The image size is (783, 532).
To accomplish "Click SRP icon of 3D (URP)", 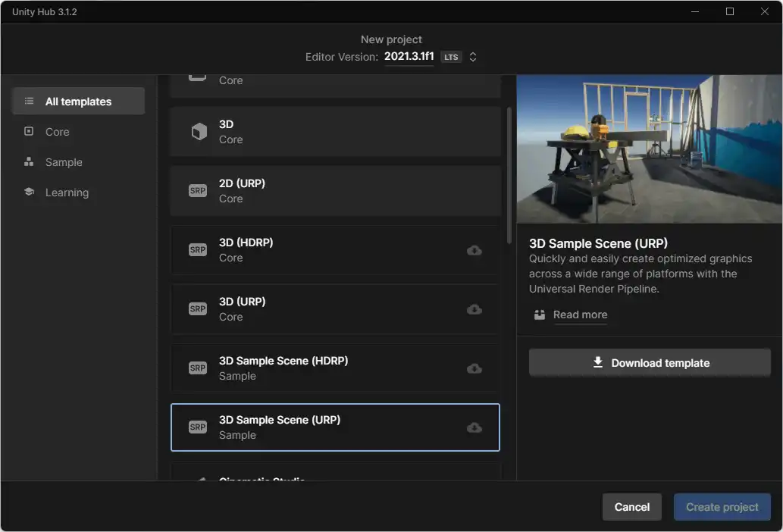I will click(198, 309).
